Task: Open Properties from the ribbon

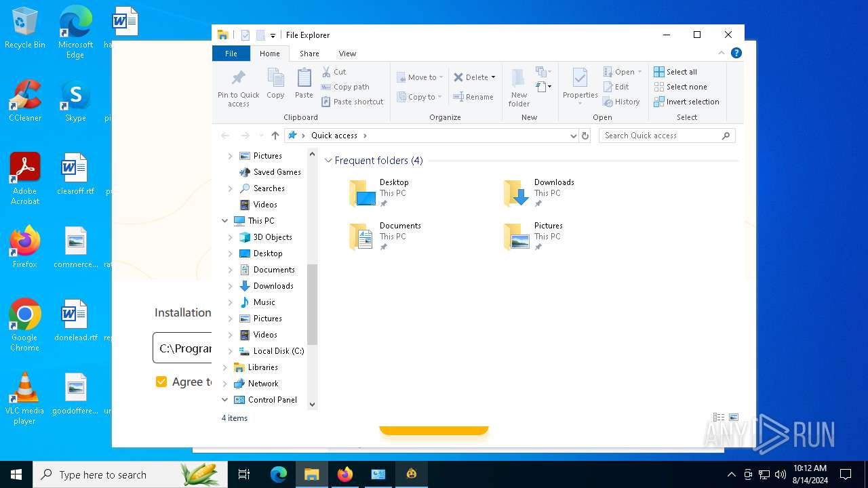Action: click(580, 86)
